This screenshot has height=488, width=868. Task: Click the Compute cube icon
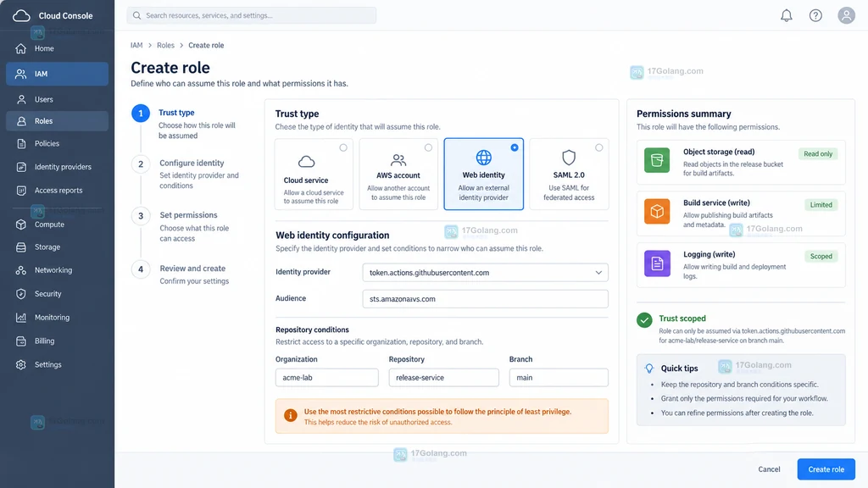[x=21, y=225]
